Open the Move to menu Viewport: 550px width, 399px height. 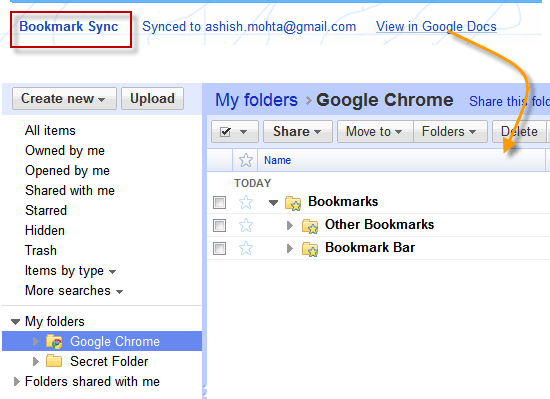(x=375, y=131)
